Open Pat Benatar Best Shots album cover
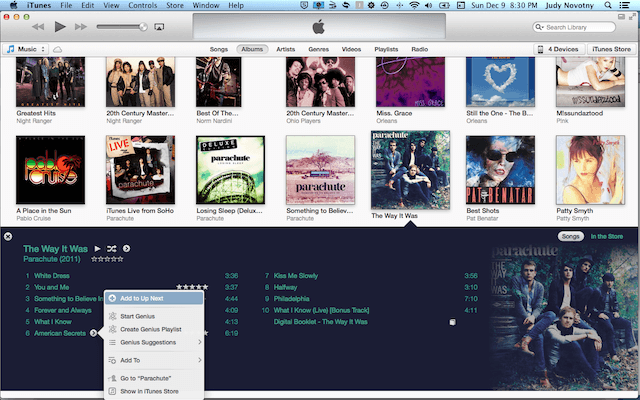Viewport: 640px width, 400px height. tap(500, 170)
